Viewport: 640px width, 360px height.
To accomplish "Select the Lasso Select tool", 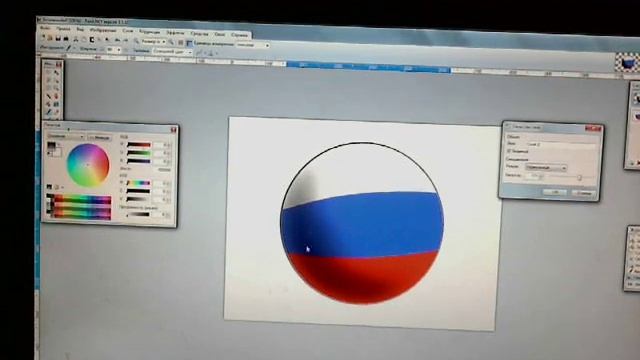I will pos(49,81).
